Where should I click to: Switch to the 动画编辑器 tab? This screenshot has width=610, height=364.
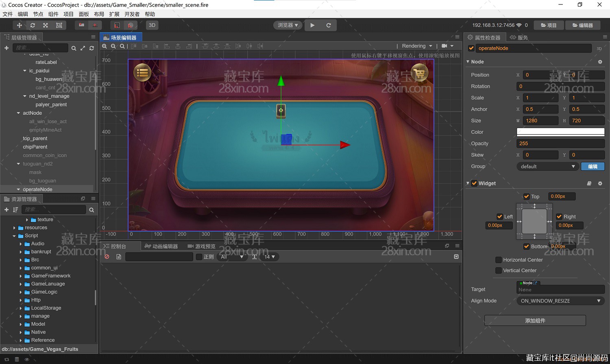(x=161, y=246)
